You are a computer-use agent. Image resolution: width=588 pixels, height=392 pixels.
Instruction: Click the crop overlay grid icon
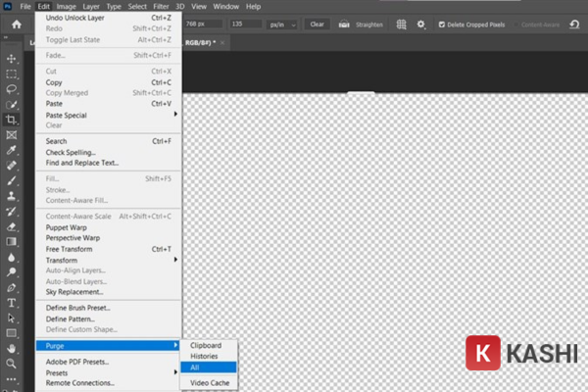tap(401, 24)
